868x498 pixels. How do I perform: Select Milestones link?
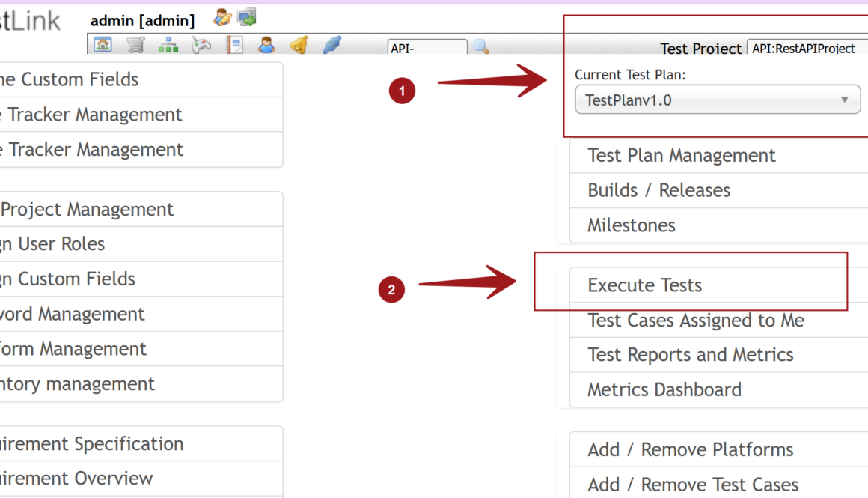point(631,225)
